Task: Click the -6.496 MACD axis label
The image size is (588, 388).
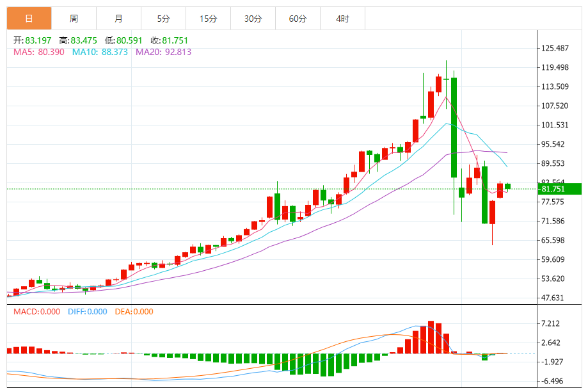Action: click(552, 381)
